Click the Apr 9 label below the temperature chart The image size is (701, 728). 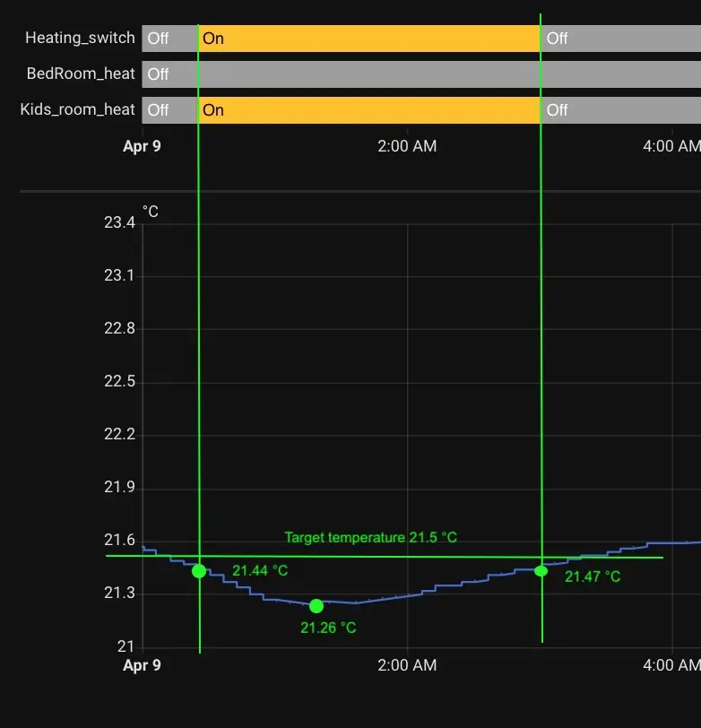(142, 665)
